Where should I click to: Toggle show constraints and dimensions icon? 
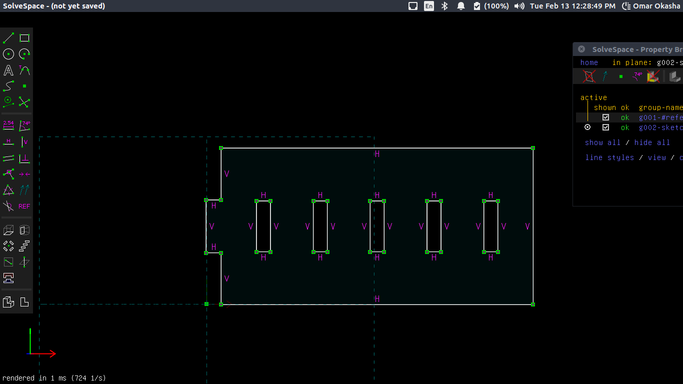(x=637, y=77)
